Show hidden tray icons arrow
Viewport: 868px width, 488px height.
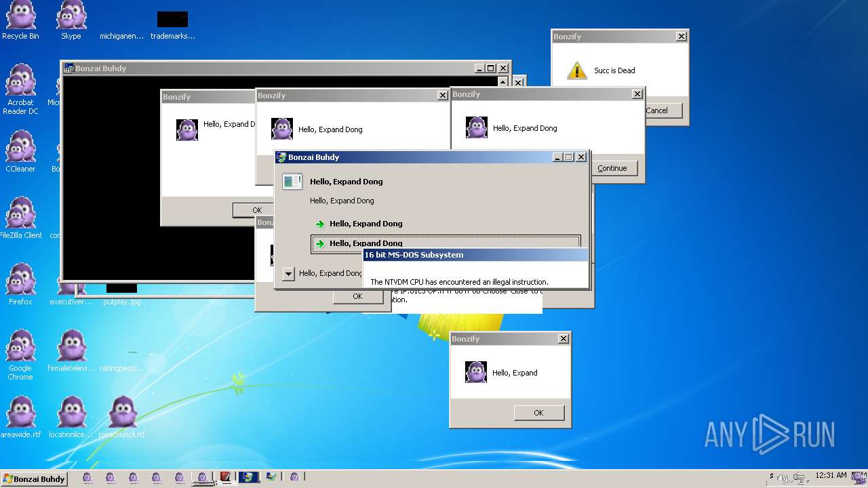click(772, 476)
